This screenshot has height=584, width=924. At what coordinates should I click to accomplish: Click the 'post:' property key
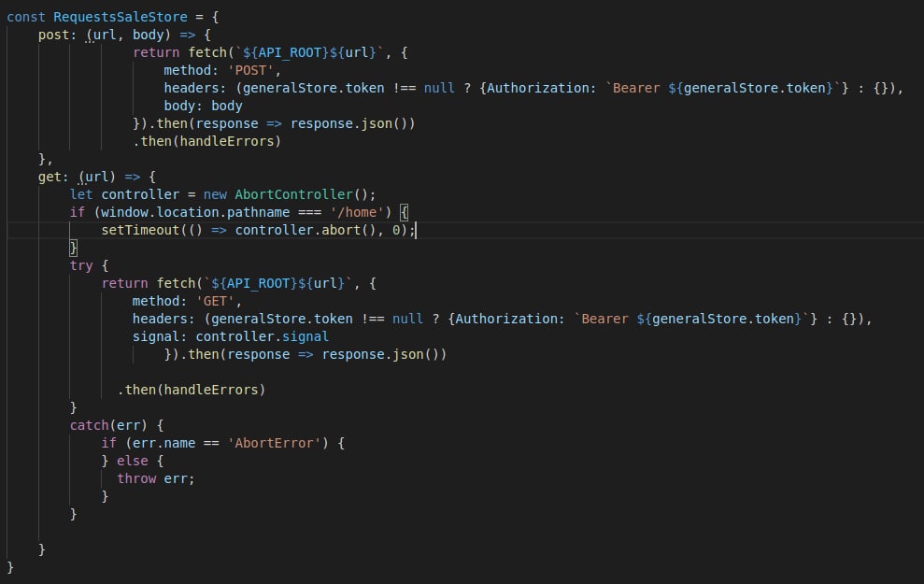[57, 35]
